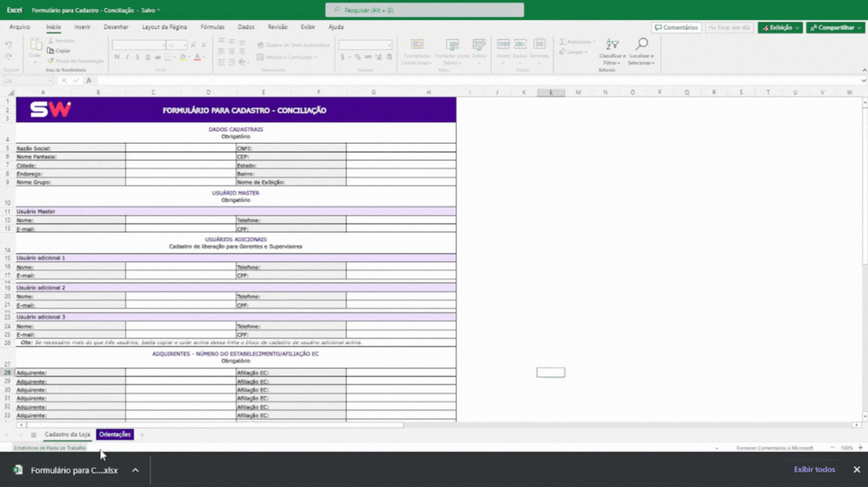Select the Cadastro da Loja sheet tab
This screenshot has height=487, width=868.
pyautogui.click(x=68, y=435)
